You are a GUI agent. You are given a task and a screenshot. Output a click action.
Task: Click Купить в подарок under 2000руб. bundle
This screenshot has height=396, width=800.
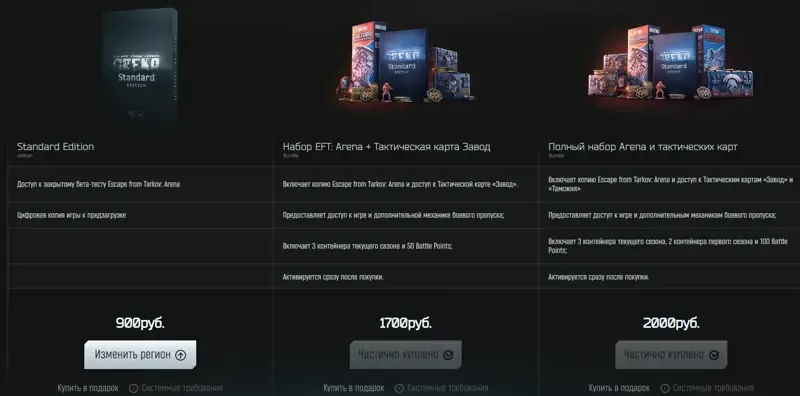coord(619,388)
